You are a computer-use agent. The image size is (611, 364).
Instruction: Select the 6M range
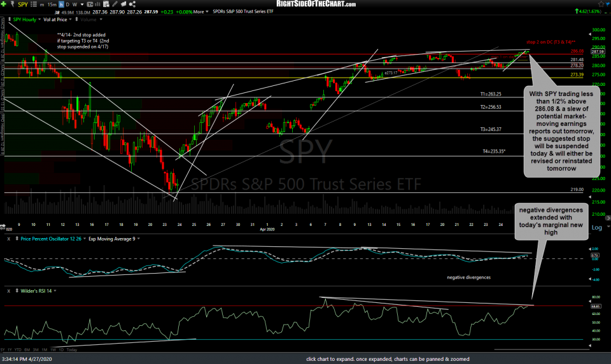[x=27, y=349]
